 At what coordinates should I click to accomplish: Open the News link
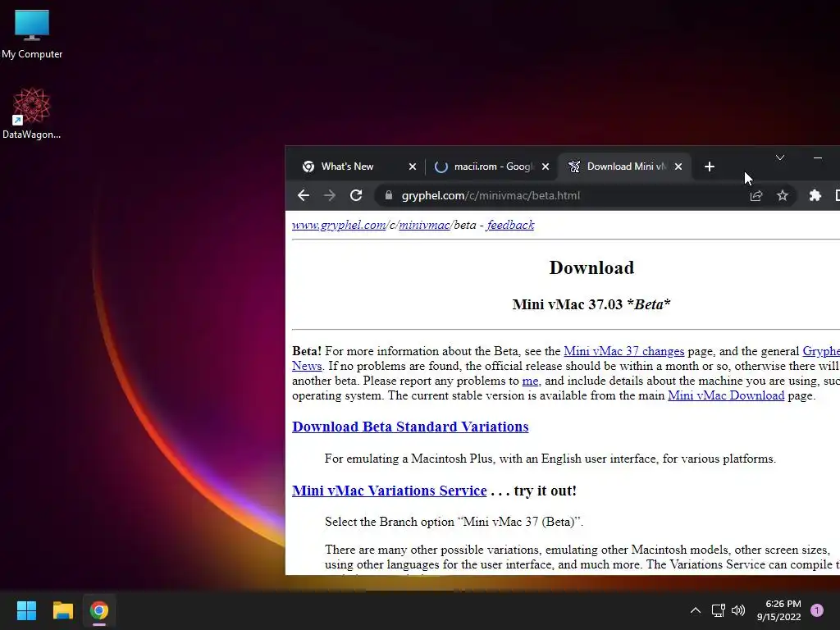click(307, 366)
